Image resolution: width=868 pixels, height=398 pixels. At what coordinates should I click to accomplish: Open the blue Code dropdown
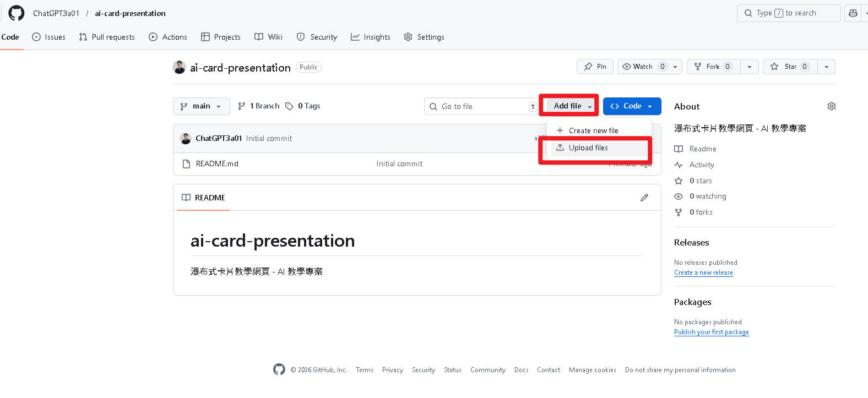click(632, 106)
